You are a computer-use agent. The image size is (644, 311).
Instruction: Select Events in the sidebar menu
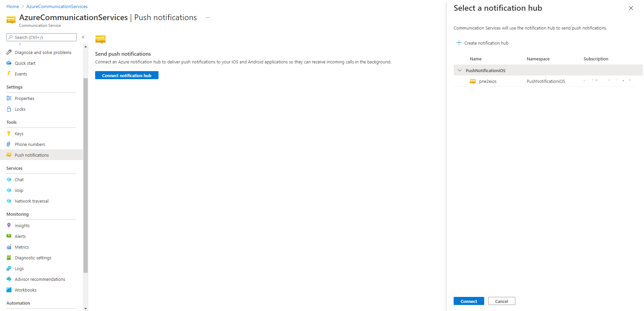[x=21, y=73]
